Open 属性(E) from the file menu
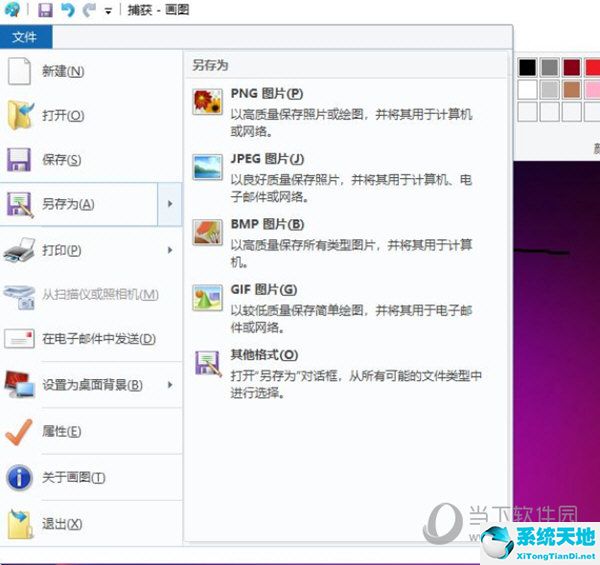The height and width of the screenshot is (565, 600). coord(91,431)
